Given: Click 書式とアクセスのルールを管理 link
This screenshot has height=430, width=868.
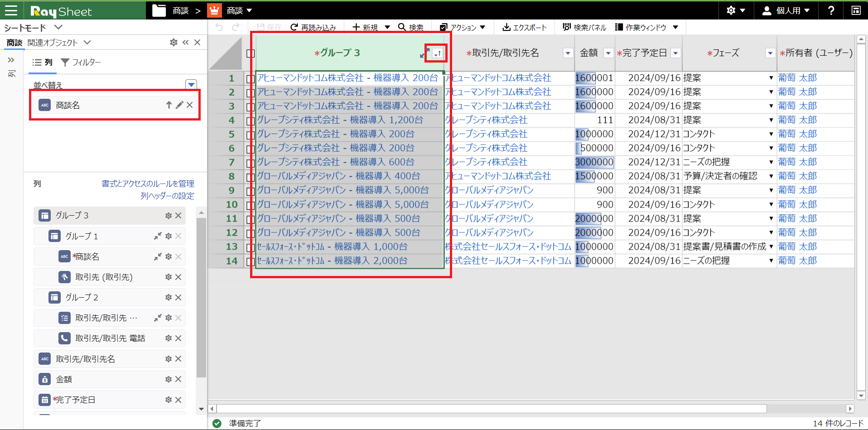Looking at the screenshot, I should [148, 184].
